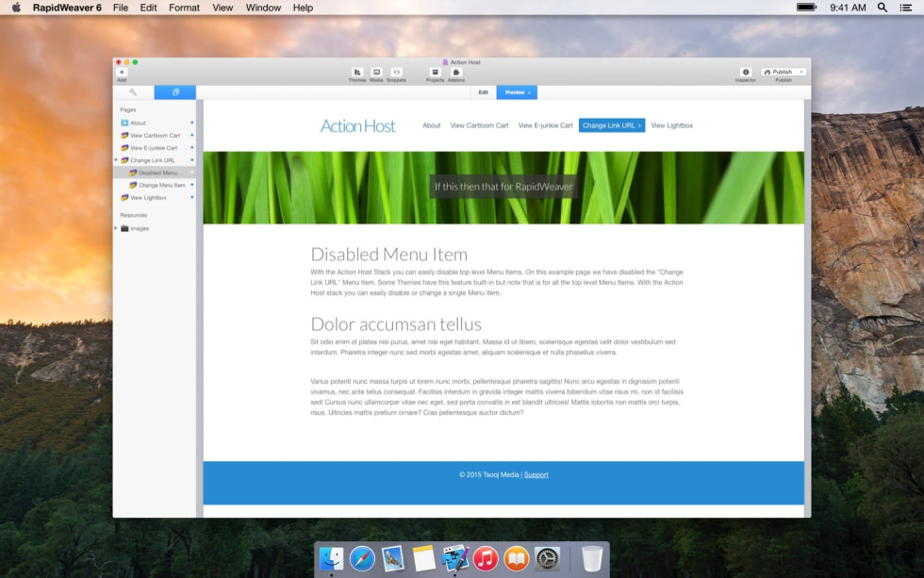
Task: Select View E-junkie Cart page in sidebar
Action: click(155, 148)
